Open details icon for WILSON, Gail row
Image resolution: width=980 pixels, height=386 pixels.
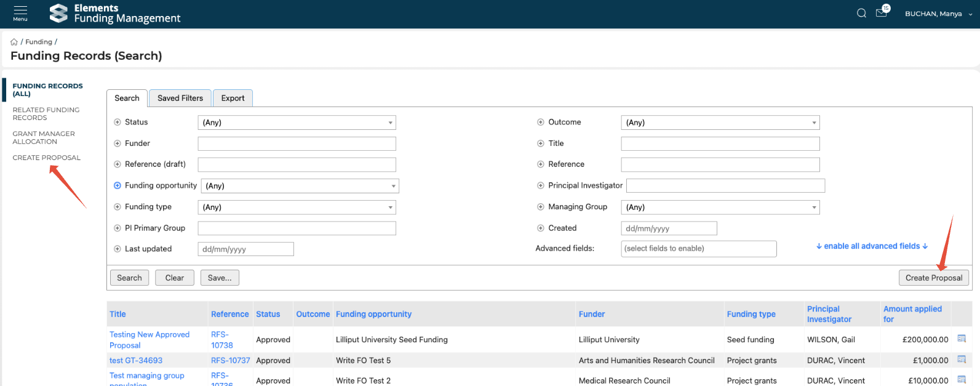[x=962, y=339]
